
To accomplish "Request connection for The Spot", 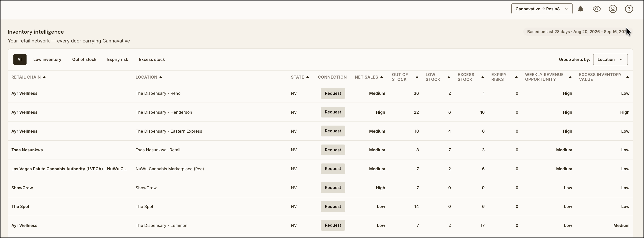I will (333, 206).
